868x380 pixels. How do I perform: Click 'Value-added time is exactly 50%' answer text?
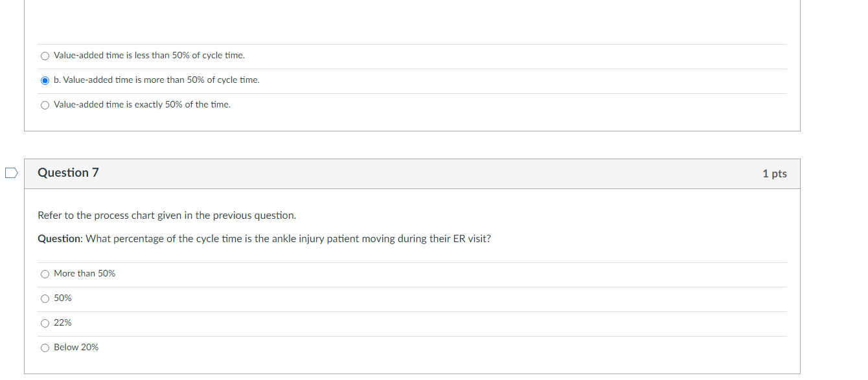[x=142, y=105]
